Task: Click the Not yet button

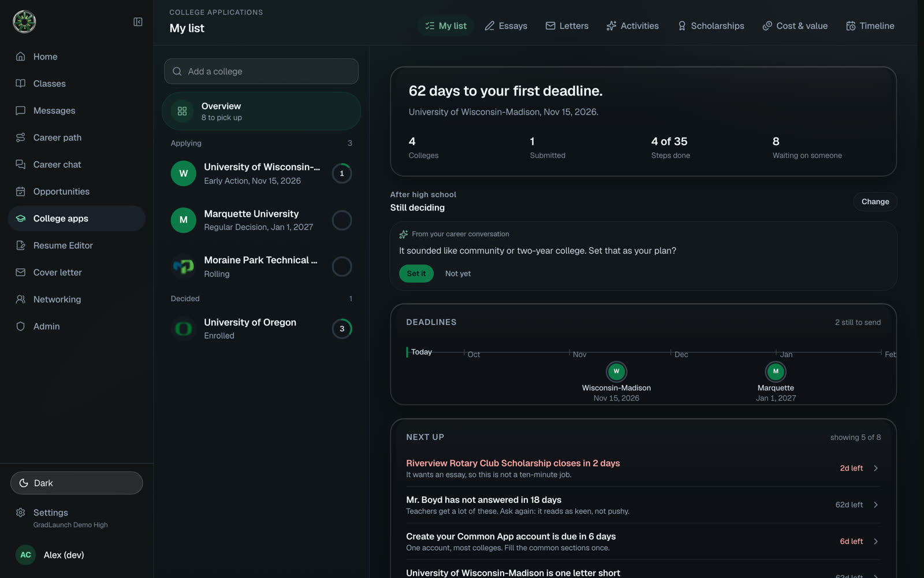Action: (x=458, y=273)
